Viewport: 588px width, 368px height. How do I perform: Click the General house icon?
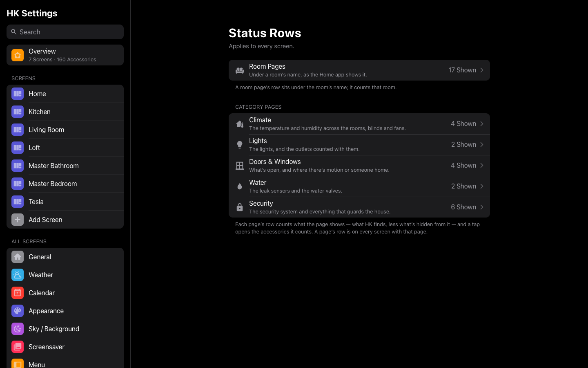(x=18, y=257)
